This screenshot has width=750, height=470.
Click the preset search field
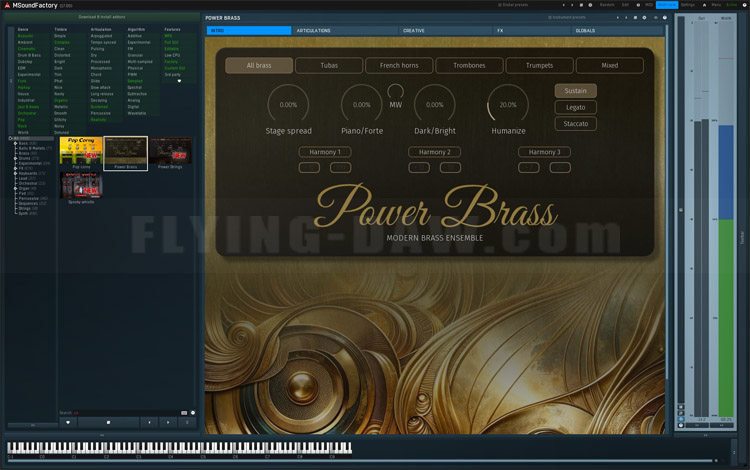[x=126, y=413]
